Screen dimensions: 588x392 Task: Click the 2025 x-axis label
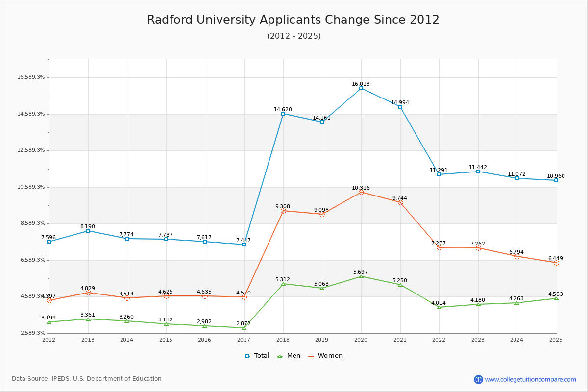556,340
